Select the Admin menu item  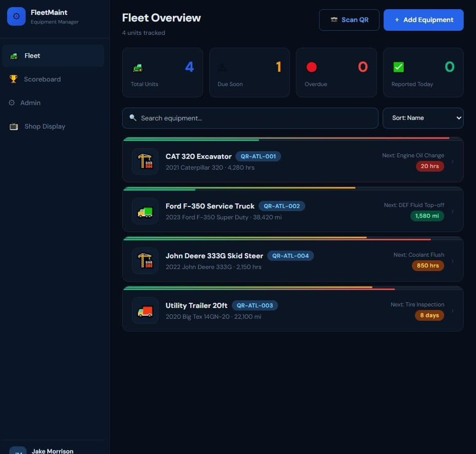tap(31, 103)
